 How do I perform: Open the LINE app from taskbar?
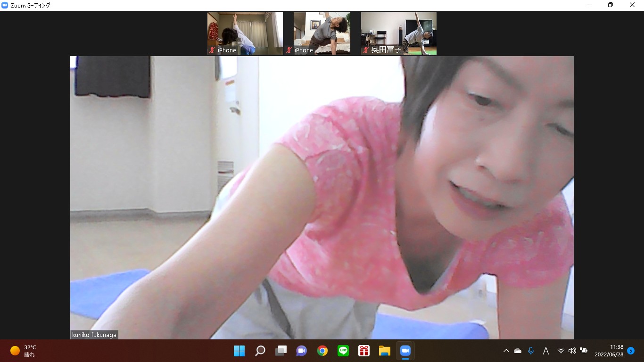343,351
